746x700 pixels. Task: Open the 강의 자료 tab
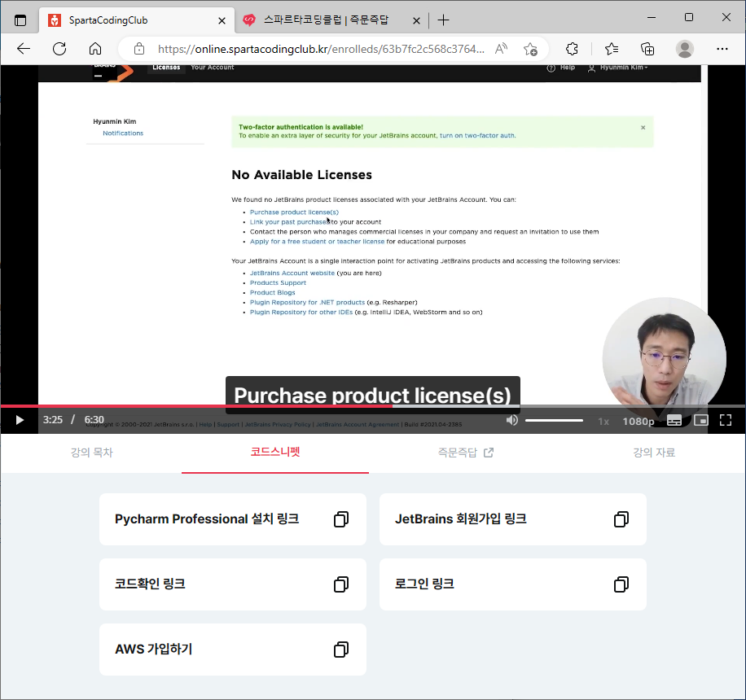[x=654, y=453]
